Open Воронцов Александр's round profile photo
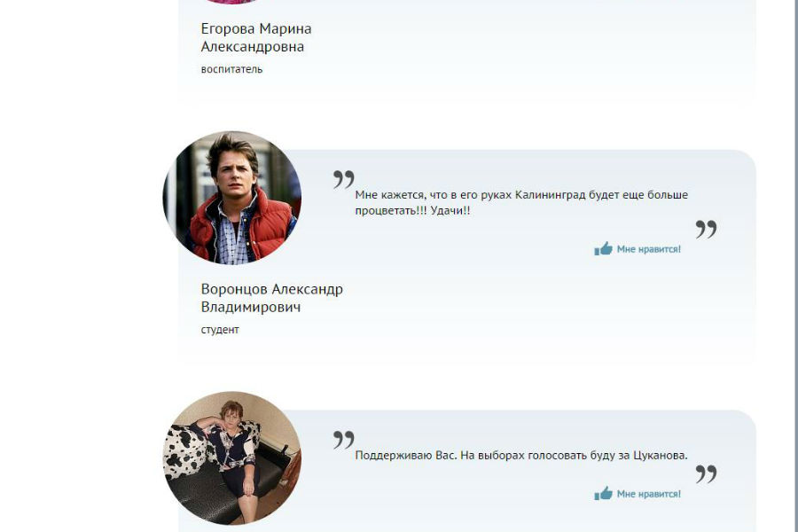This screenshot has width=798, height=532. click(232, 198)
